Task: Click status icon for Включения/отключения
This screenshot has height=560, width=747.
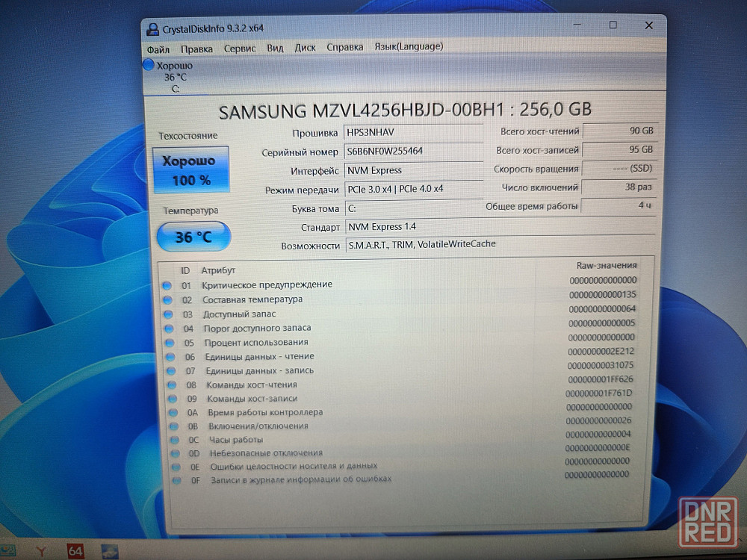Action: pos(174,426)
